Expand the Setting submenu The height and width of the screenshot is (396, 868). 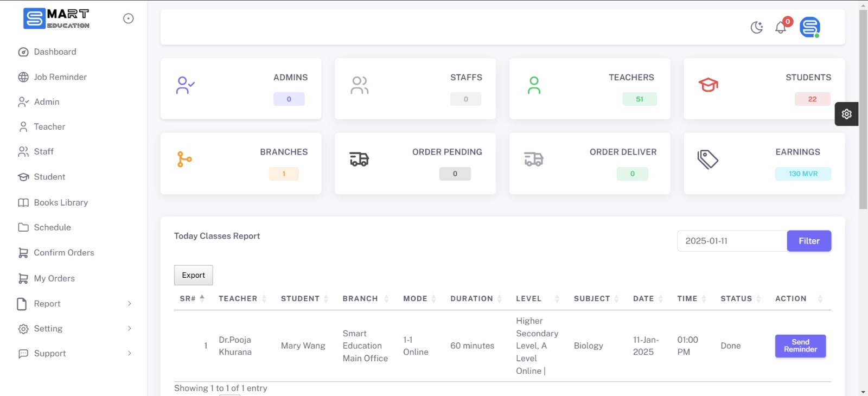pyautogui.click(x=74, y=329)
